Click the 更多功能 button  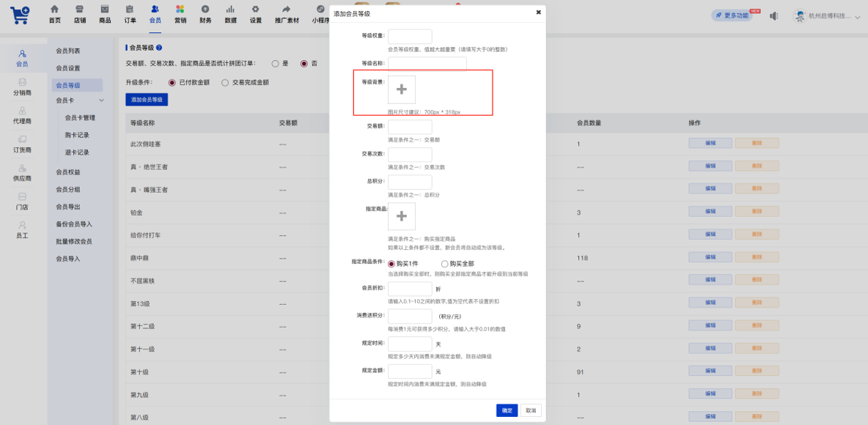[x=732, y=15]
